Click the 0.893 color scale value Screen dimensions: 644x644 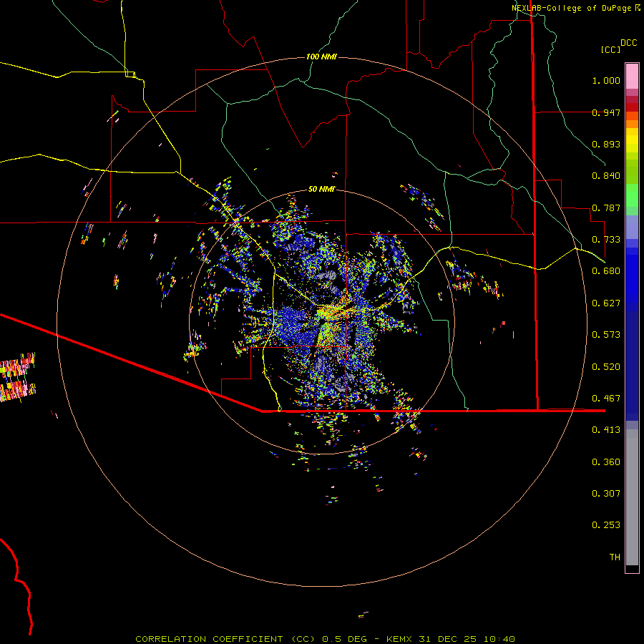click(606, 144)
